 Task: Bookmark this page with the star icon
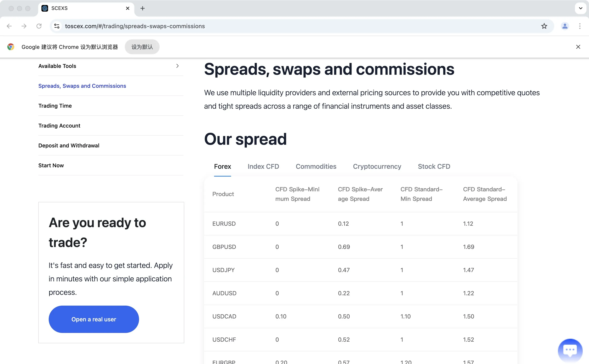point(544,26)
